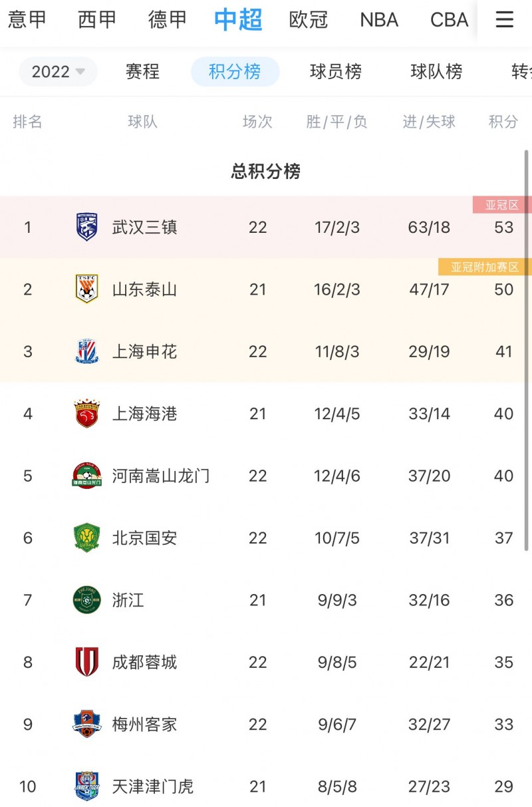Open the 球员榜 player rankings tab
Image resolution: width=532 pixels, height=807 pixels.
coord(336,72)
